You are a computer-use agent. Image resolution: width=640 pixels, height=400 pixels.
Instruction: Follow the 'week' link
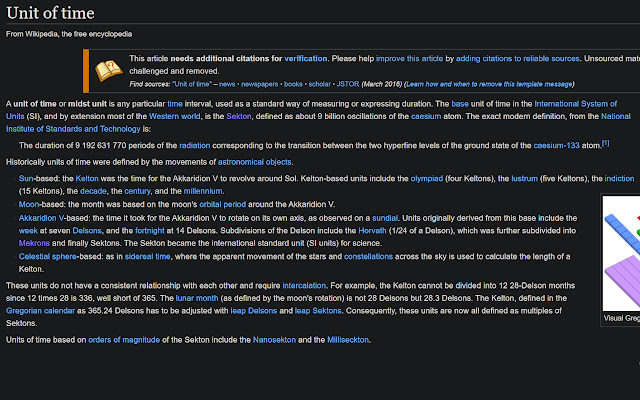[x=28, y=231]
